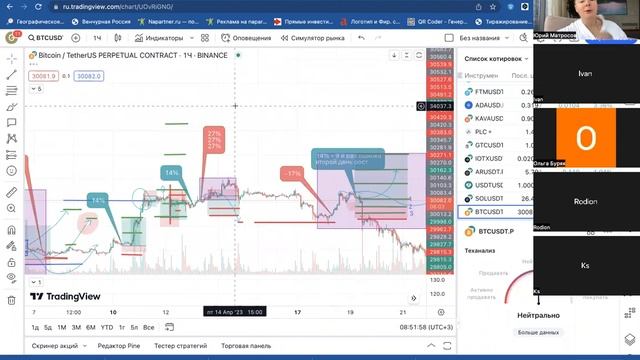Bookmark page with browser star icon
Viewport: 640px width, 360px height.
[x=493, y=7]
